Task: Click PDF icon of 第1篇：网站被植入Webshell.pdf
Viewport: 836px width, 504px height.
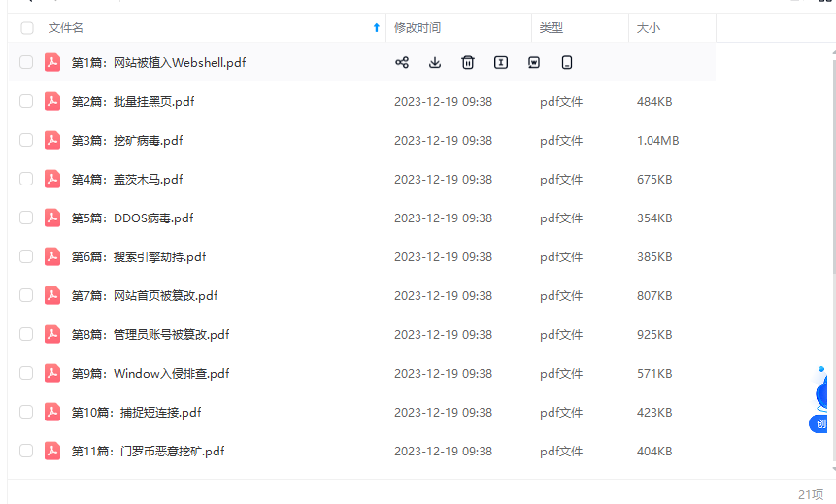Action: tap(52, 62)
